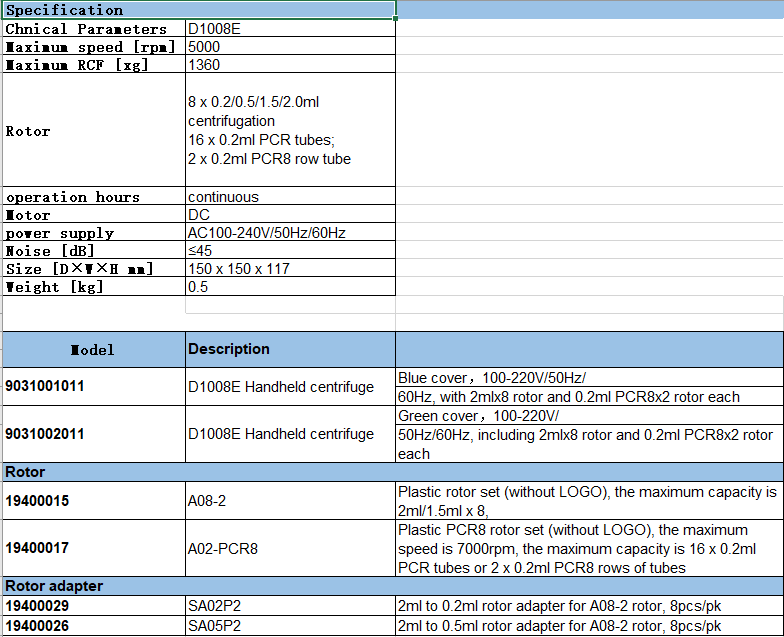Select the Description column header
This screenshot has width=784, height=637.
tap(290, 349)
